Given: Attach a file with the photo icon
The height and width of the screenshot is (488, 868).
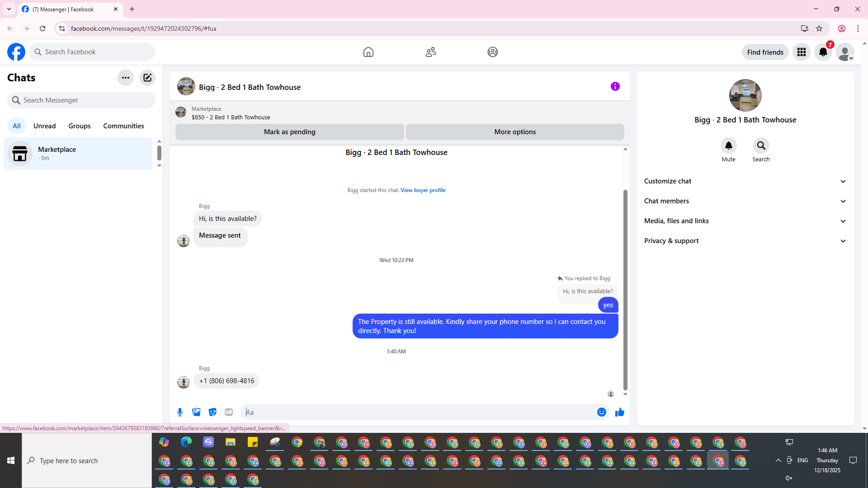Looking at the screenshot, I should [196, 412].
